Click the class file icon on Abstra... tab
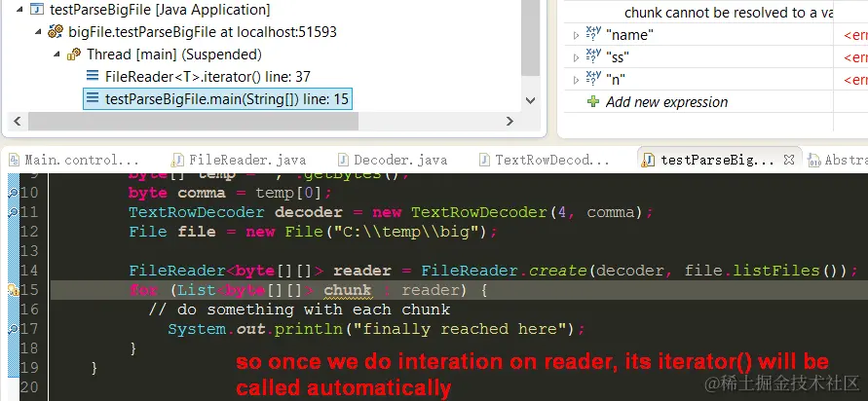 (x=813, y=161)
